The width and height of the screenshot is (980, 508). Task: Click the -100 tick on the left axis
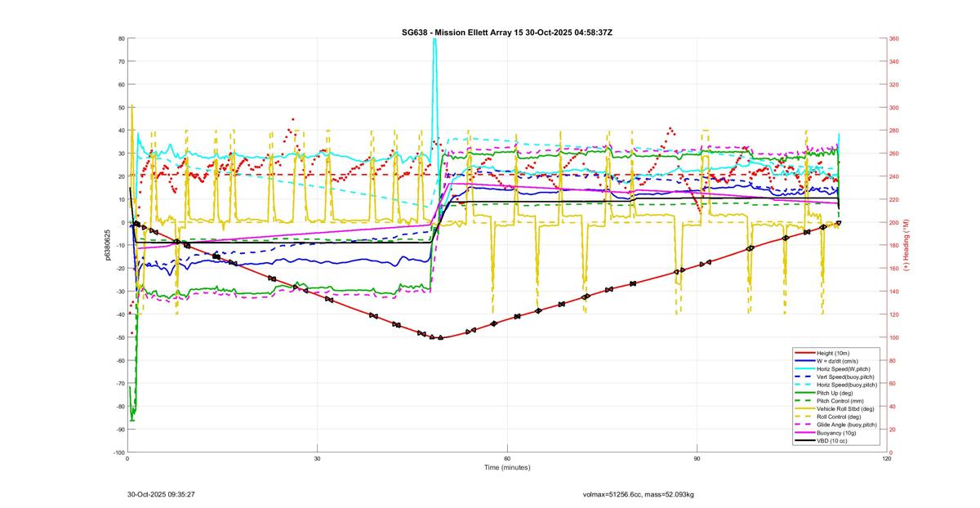coord(118,452)
